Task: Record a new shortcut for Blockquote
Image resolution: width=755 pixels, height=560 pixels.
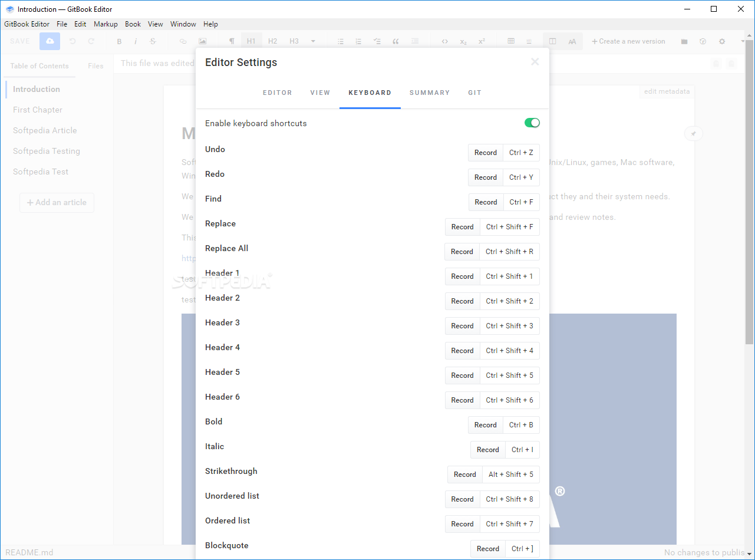Action: (x=488, y=549)
